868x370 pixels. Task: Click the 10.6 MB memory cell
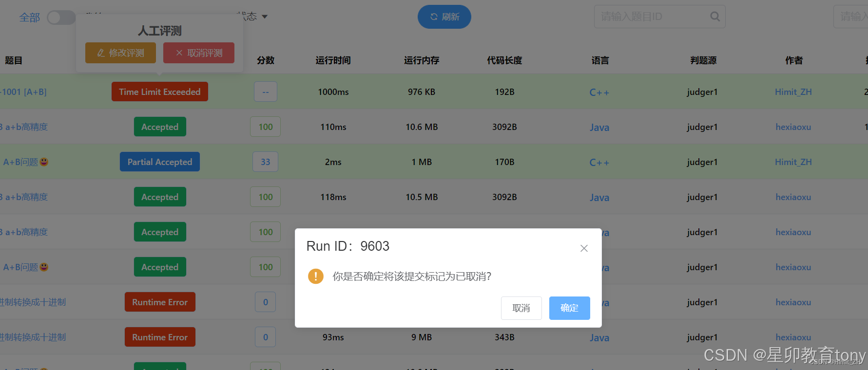[422, 127]
